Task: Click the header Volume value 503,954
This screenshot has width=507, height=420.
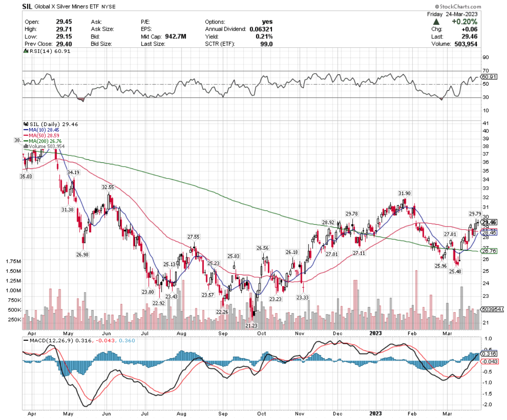Action: pos(466,44)
